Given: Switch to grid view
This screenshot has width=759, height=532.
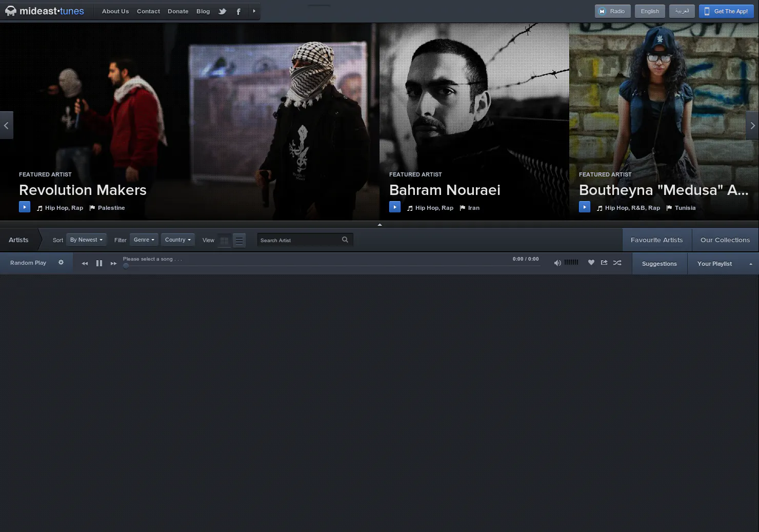Looking at the screenshot, I should coord(224,240).
